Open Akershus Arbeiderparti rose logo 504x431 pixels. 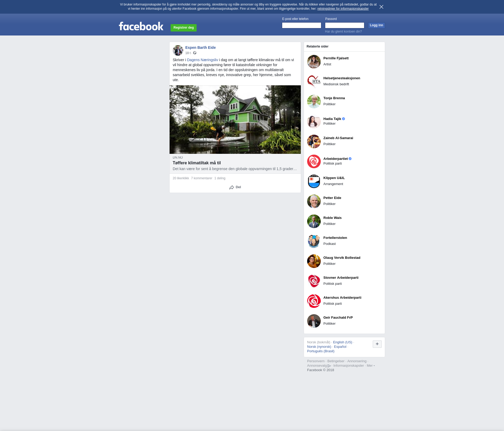(x=314, y=301)
